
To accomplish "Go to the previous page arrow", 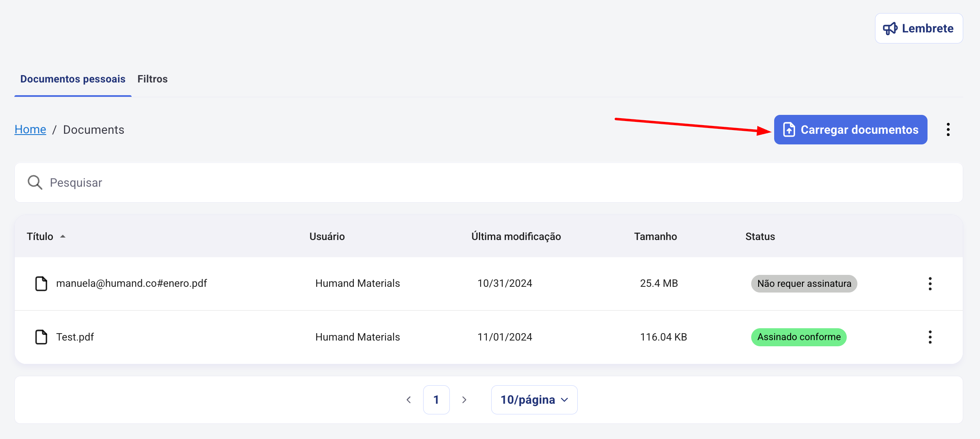I will 408,400.
